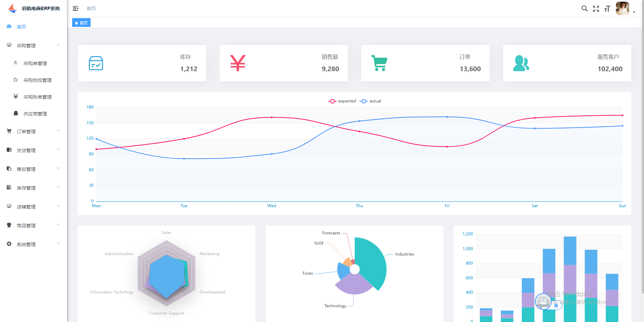Click the purple Technology pie slice

point(354,285)
